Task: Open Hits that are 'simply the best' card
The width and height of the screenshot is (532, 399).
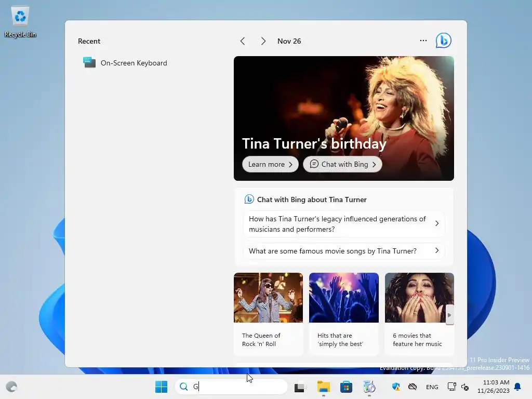Action: click(344, 314)
